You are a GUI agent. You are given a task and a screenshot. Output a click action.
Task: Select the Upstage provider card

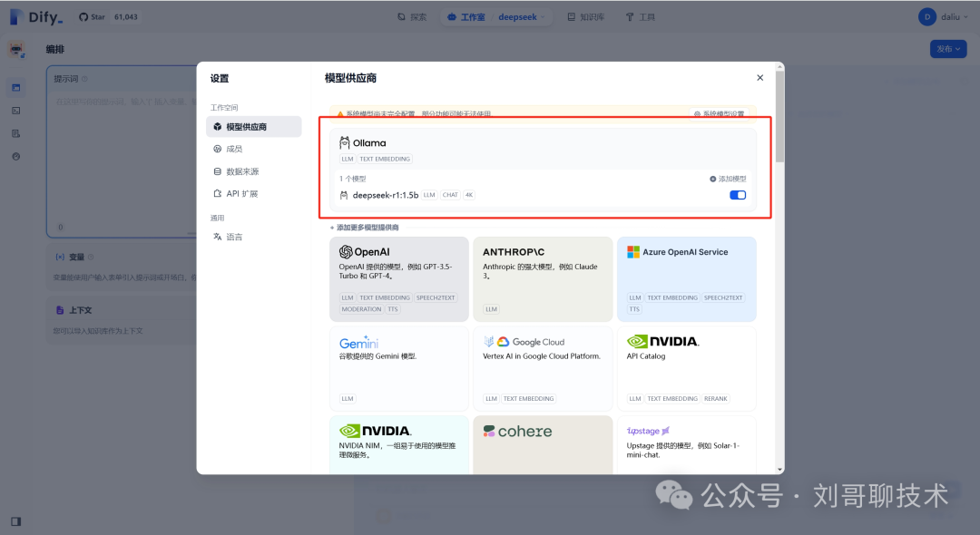pos(686,444)
